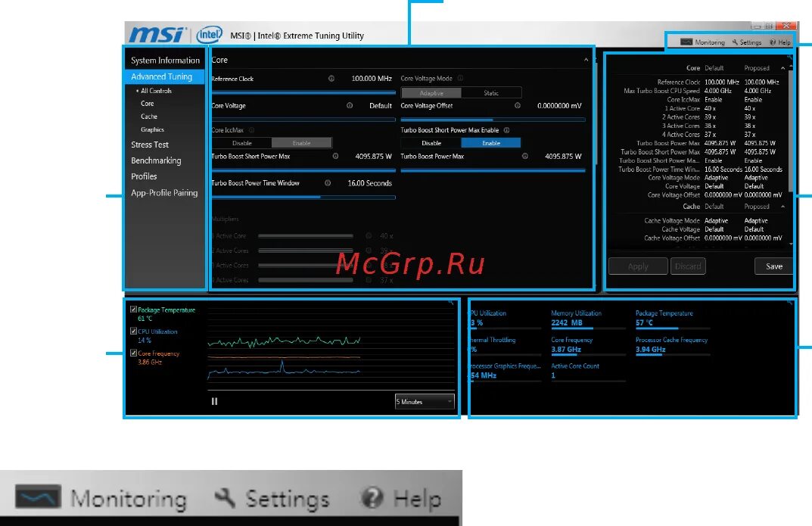The image size is (812, 526).
Task: Click the 16.00 Seconds time window value
Action: 369,183
